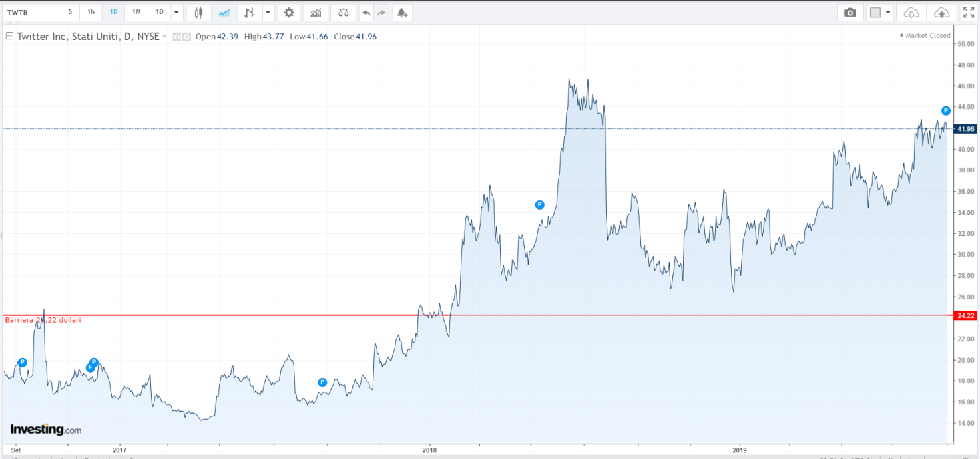Click the 41.96 current price axis tag
This screenshot has width=980, height=459.
[965, 128]
